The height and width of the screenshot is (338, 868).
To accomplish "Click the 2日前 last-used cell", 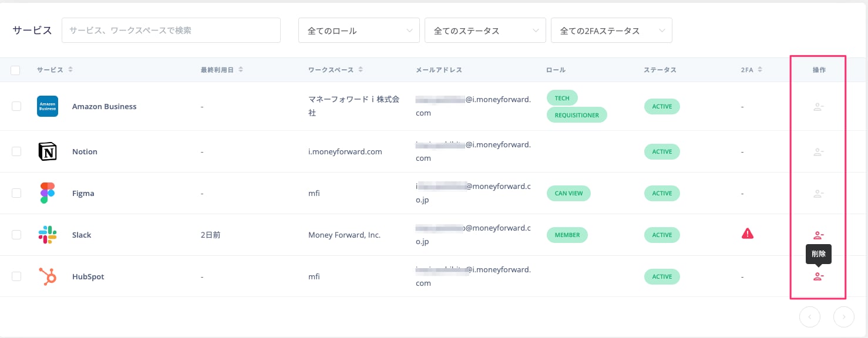I will pos(212,235).
